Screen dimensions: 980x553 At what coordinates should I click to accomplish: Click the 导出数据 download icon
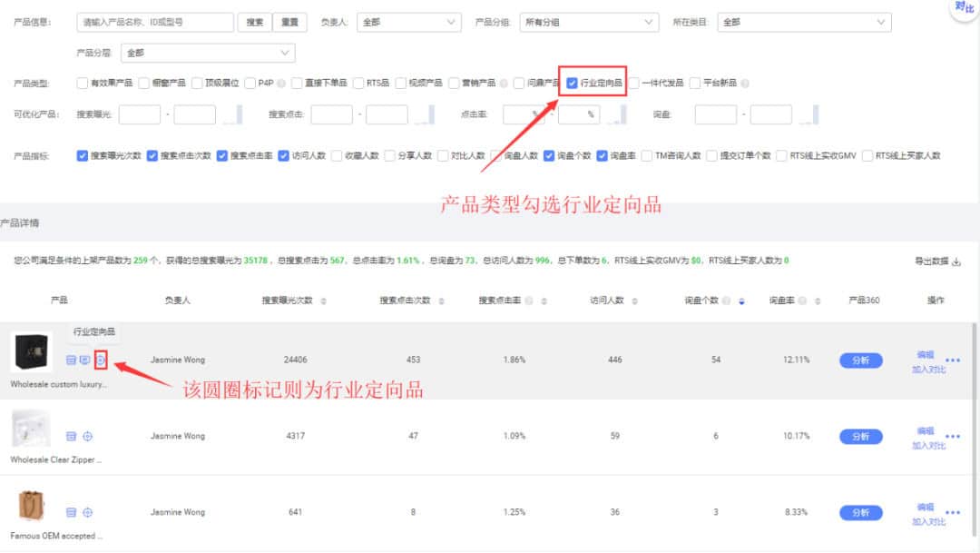pos(955,262)
